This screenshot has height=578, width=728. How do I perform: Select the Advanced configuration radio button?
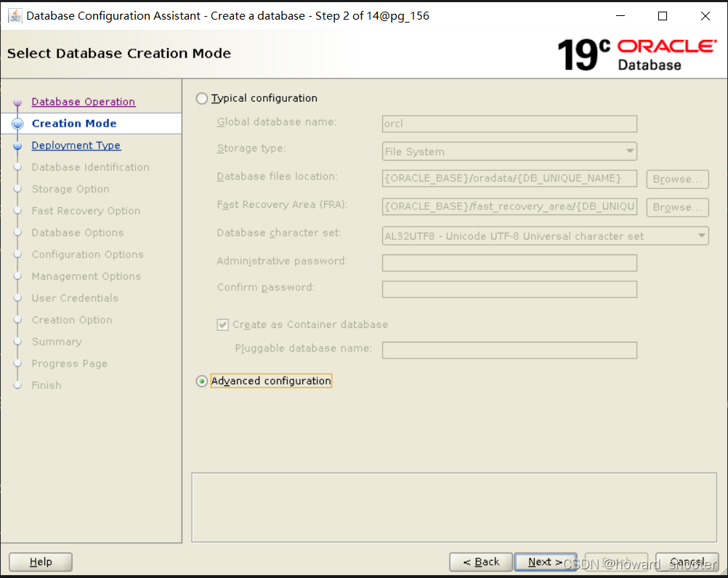pyautogui.click(x=201, y=381)
